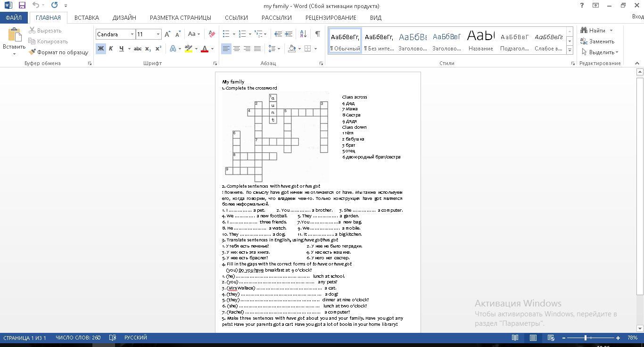Screen dimensions: 644x347
Task: Apply strikethrough formatting
Action: click(138, 49)
